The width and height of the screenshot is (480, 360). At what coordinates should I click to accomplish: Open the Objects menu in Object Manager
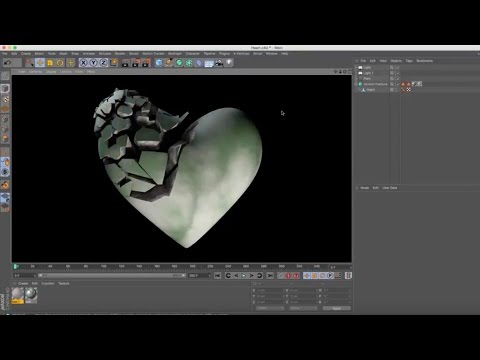tap(396, 61)
